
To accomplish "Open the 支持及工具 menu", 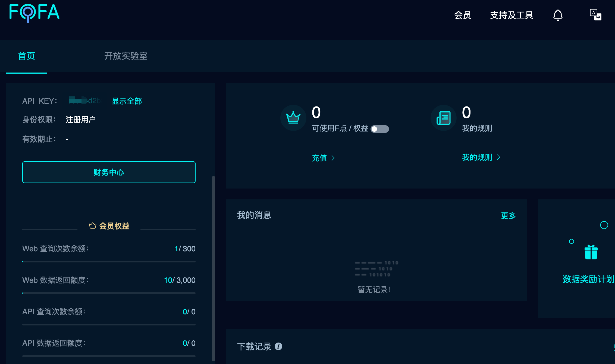I will [512, 15].
